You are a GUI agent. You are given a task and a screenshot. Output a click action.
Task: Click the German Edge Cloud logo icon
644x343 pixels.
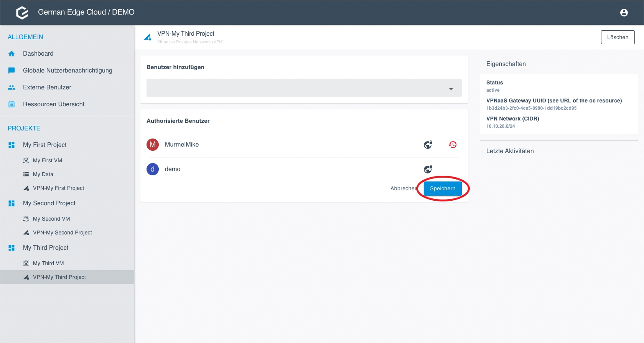[22, 13]
